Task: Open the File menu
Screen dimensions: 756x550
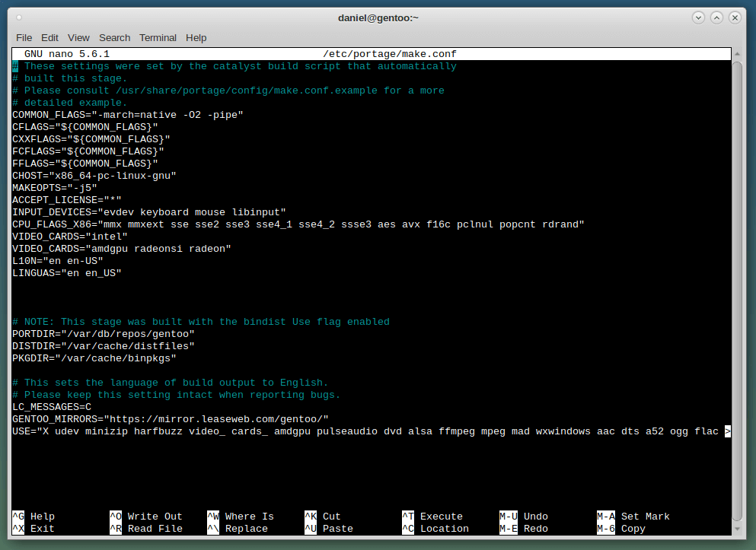Action: [x=24, y=37]
